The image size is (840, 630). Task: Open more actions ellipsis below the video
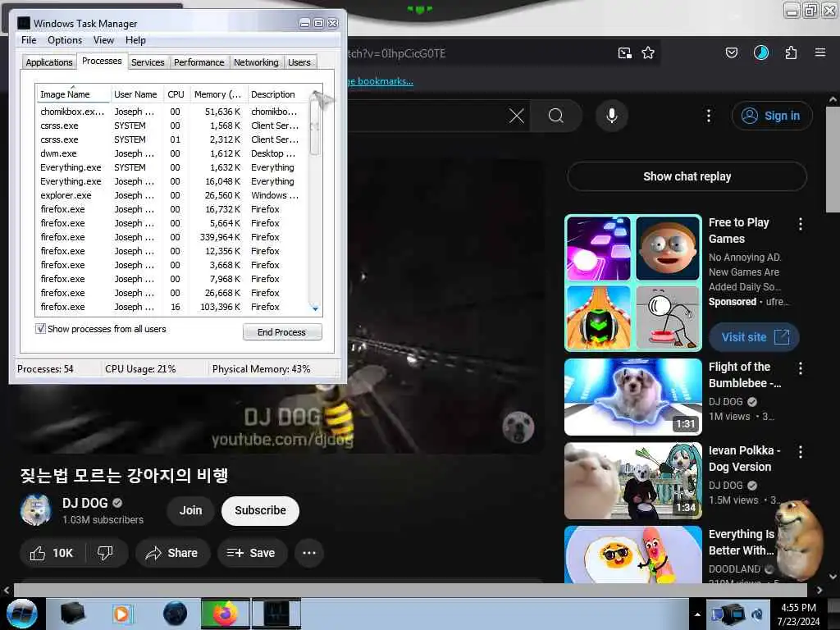pos(309,553)
